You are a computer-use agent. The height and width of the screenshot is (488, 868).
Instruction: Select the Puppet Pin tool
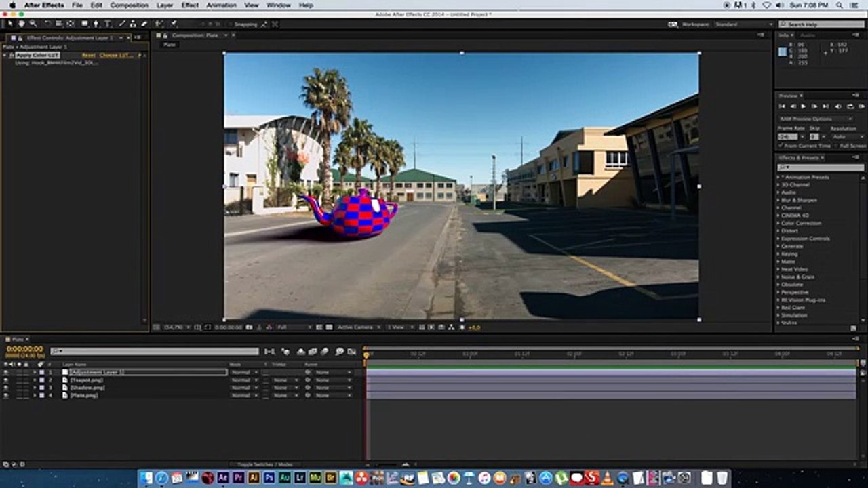pos(174,24)
